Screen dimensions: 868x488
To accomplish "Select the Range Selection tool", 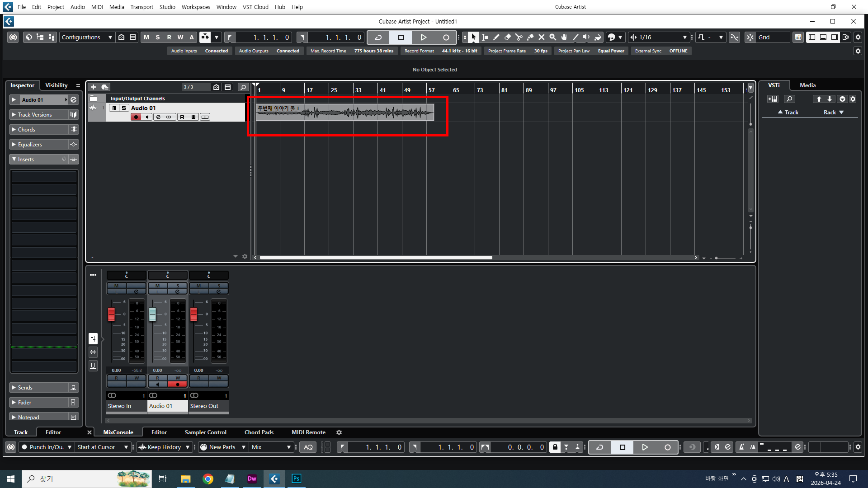I will click(485, 38).
